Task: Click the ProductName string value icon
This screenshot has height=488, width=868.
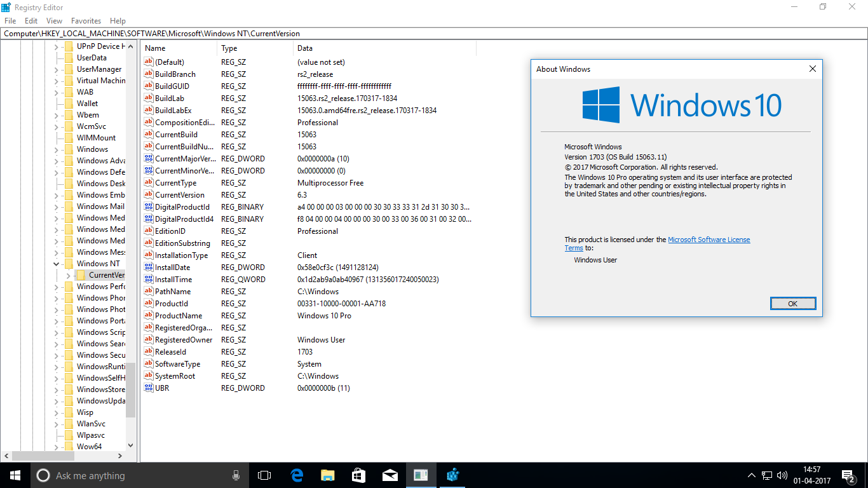Action: (x=149, y=316)
